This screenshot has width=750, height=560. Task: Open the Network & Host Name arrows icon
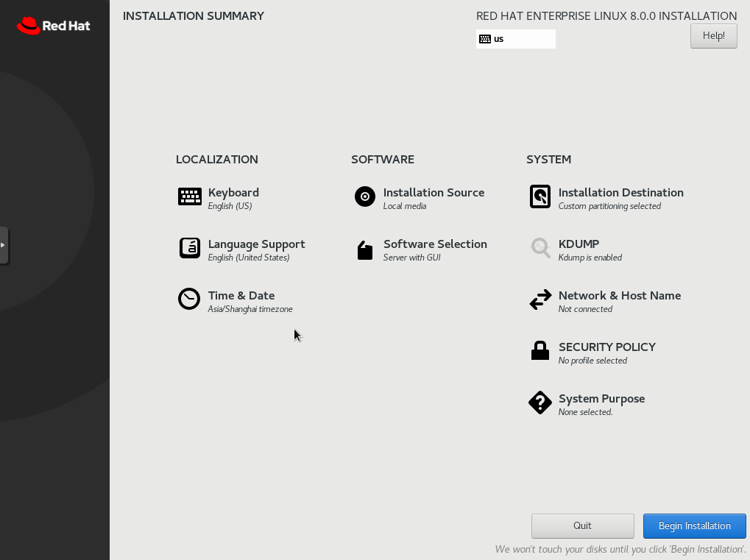(x=540, y=300)
